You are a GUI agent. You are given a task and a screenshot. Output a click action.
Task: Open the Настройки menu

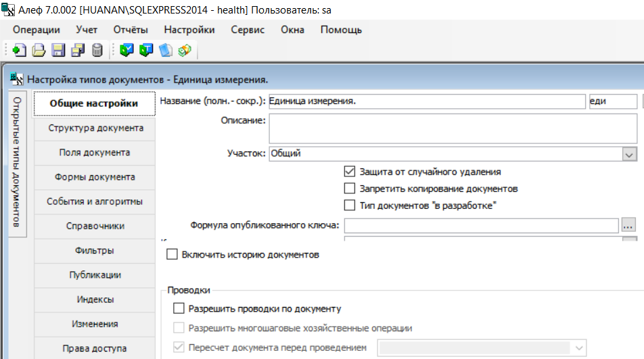click(x=189, y=30)
